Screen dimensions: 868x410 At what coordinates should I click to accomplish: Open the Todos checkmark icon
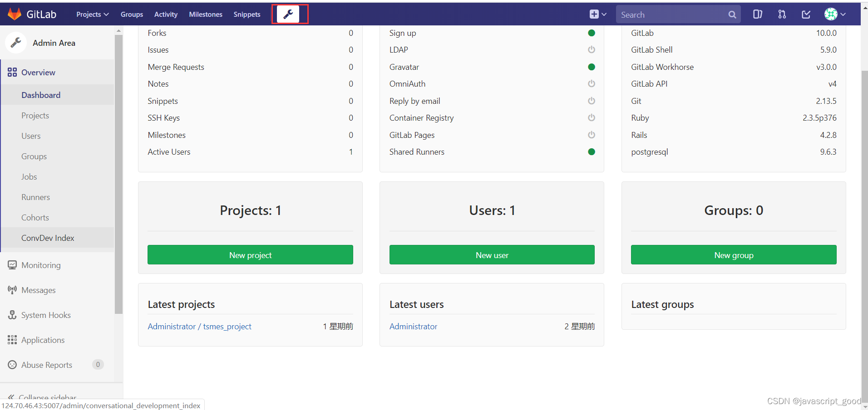(806, 15)
